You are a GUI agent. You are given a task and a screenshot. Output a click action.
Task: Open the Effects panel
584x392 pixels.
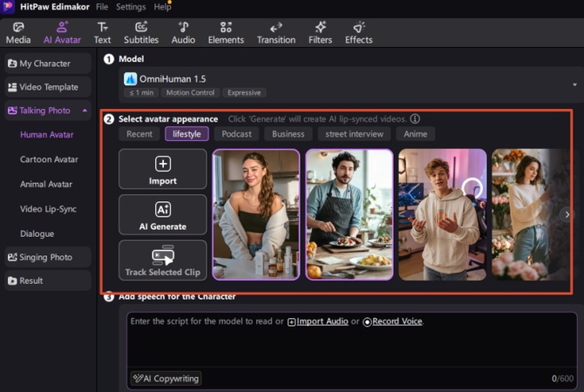point(358,33)
